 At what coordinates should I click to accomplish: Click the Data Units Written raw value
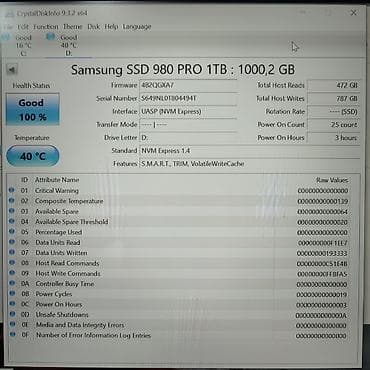click(322, 253)
